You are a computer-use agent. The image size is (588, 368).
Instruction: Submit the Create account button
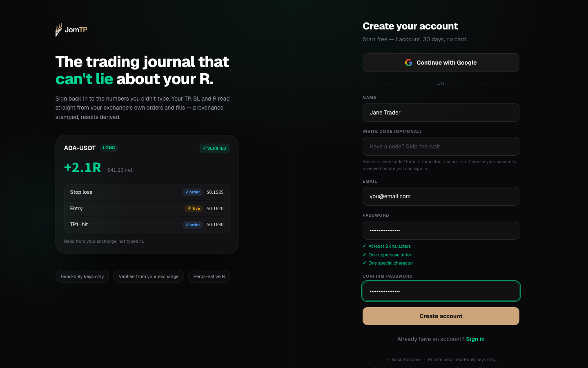pyautogui.click(x=441, y=316)
